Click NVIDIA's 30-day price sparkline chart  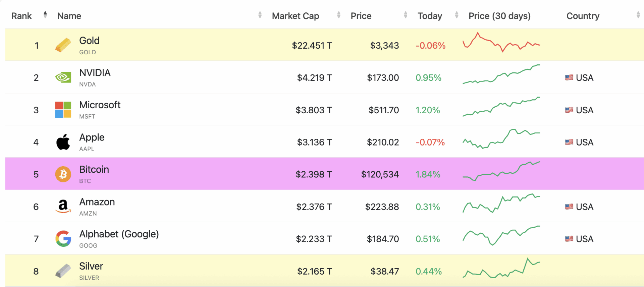pyautogui.click(x=501, y=75)
